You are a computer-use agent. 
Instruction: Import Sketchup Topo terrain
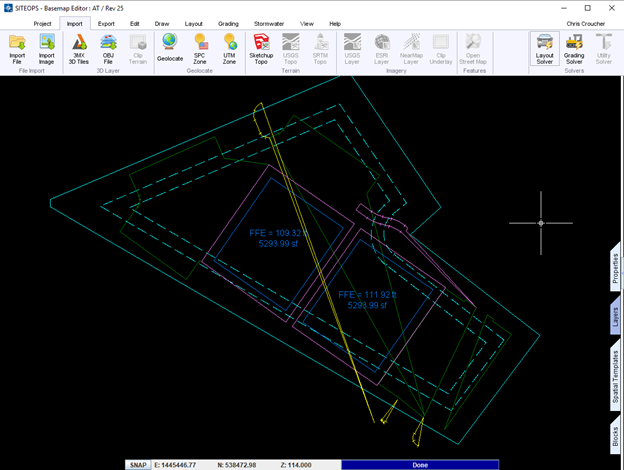click(261, 47)
